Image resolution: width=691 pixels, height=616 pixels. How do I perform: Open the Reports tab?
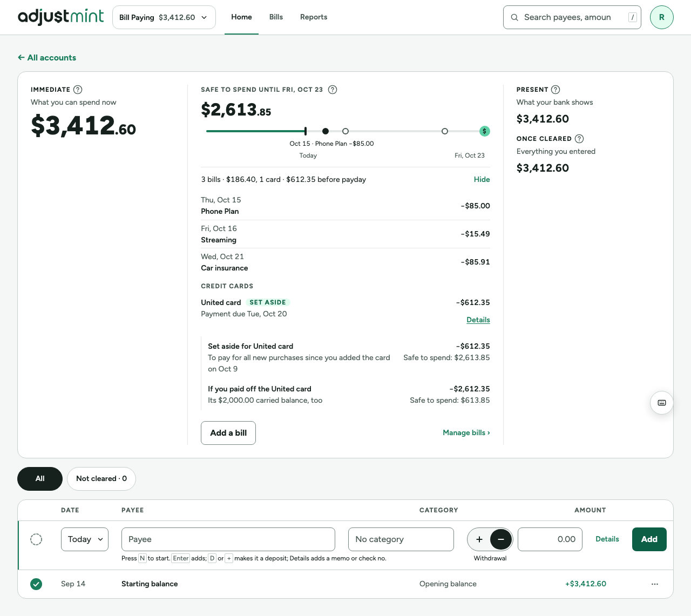[x=314, y=17]
